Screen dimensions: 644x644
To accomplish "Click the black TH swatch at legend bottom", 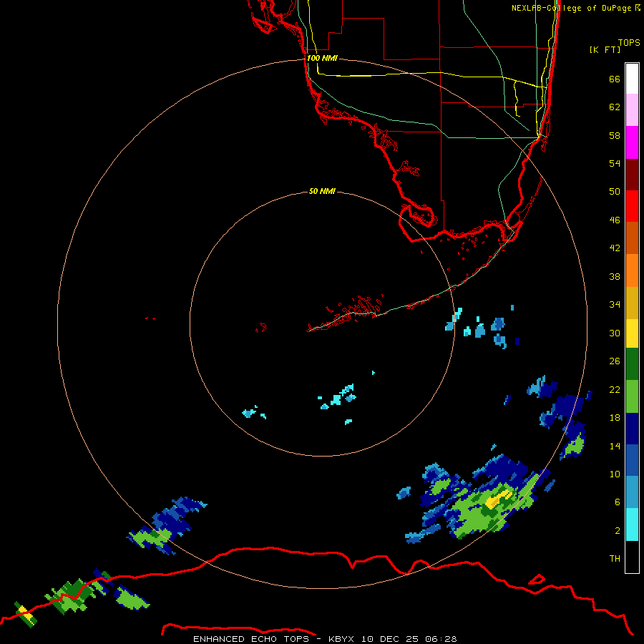I will (632, 557).
